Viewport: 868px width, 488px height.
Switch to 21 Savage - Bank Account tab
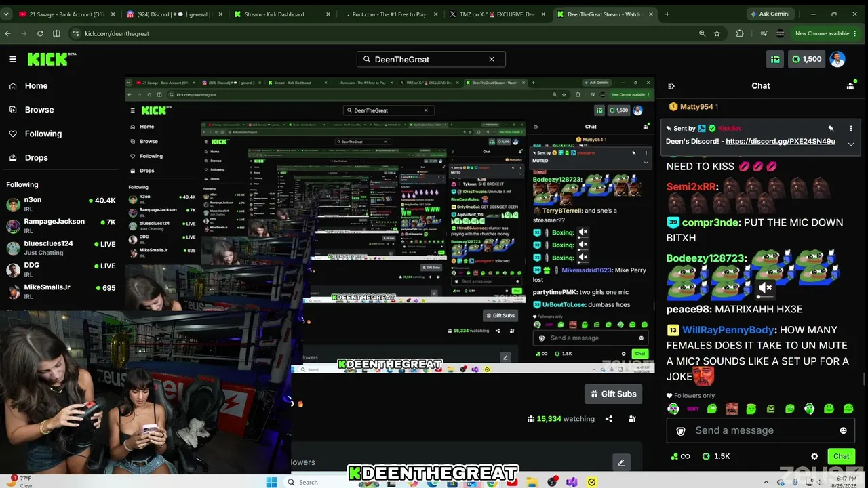[65, 14]
